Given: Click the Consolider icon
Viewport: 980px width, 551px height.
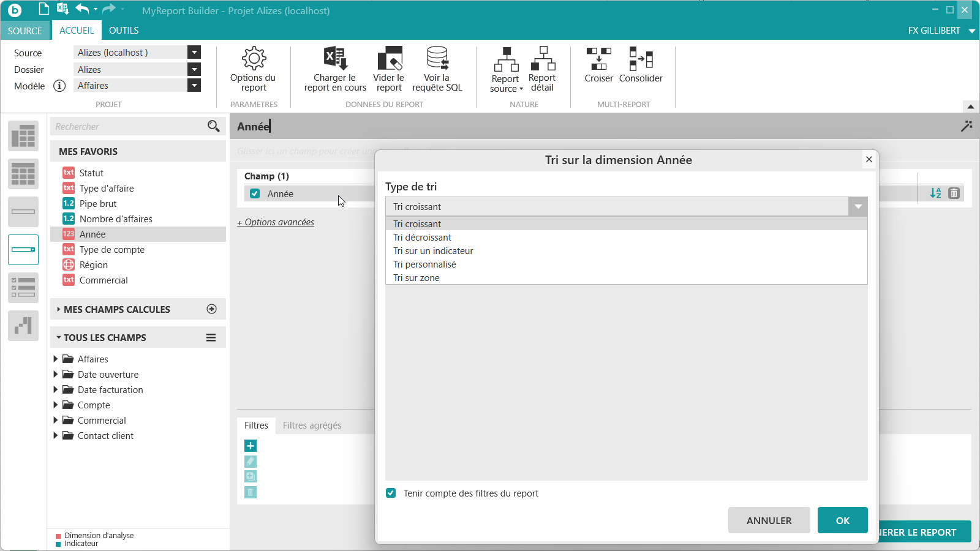Looking at the screenshot, I should [641, 59].
